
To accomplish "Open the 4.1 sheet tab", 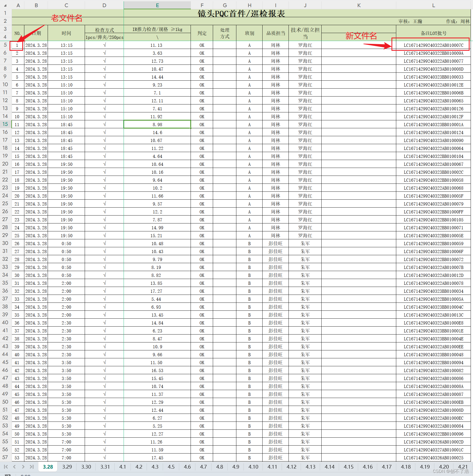I will (x=123, y=467).
